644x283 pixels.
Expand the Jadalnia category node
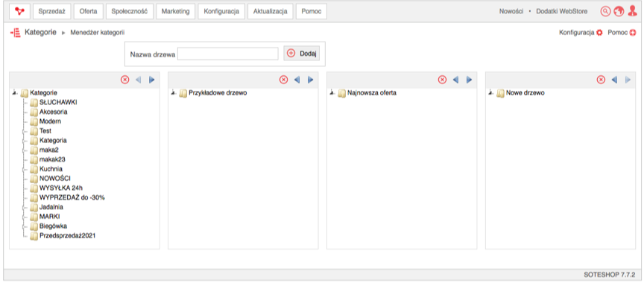[x=25, y=207]
